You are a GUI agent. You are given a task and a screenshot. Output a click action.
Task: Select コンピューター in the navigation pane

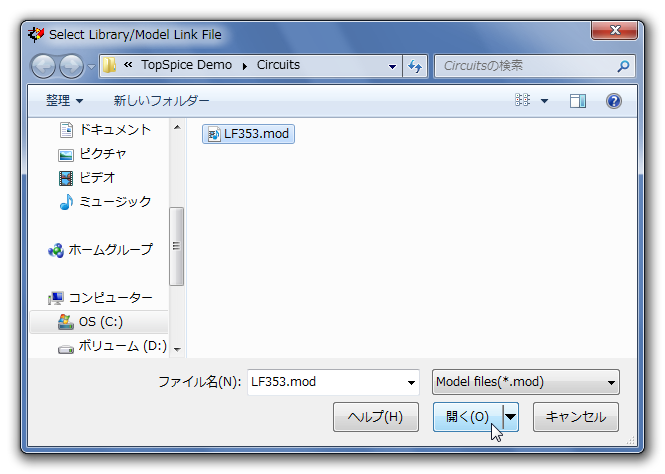[x=100, y=298]
